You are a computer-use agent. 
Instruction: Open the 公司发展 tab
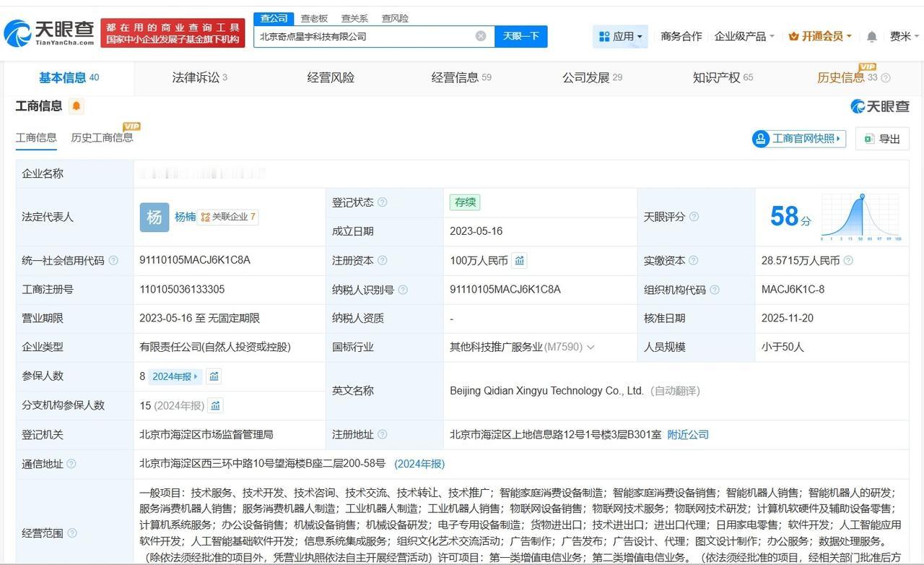[592, 78]
